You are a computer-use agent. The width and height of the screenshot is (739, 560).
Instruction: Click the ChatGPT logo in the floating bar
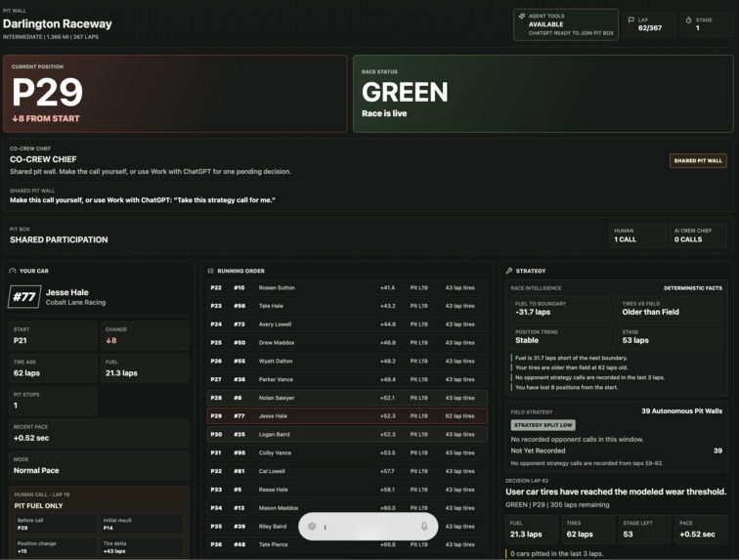click(x=312, y=527)
